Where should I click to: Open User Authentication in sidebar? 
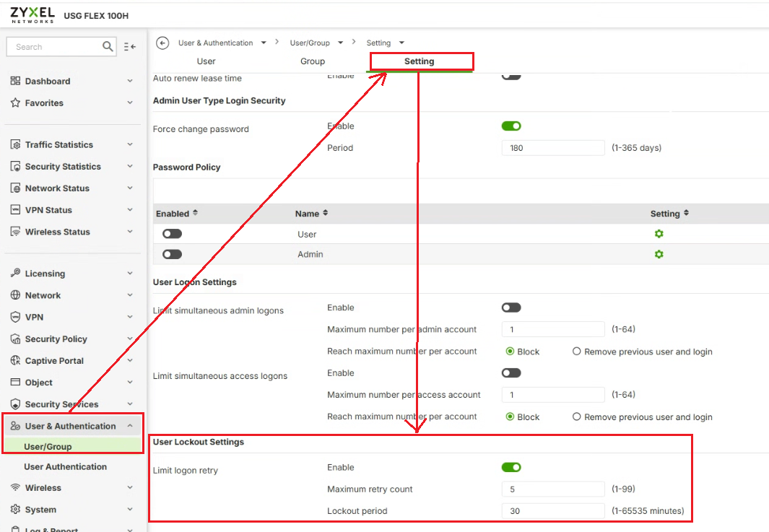pyautogui.click(x=65, y=467)
